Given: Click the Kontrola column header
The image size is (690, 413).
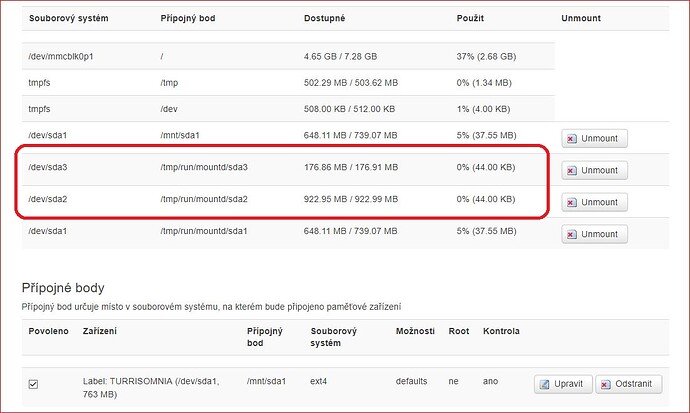Looking at the screenshot, I should tap(501, 331).
